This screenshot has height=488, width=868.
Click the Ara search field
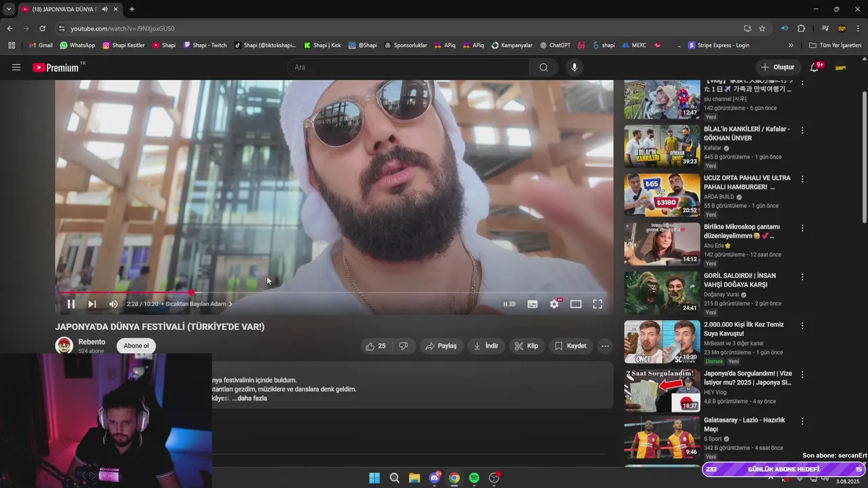tap(408, 67)
